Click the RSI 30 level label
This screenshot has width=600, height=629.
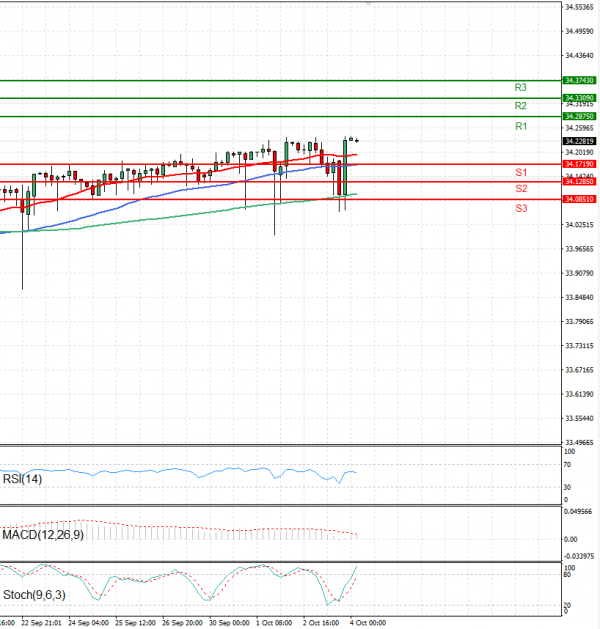(567, 487)
